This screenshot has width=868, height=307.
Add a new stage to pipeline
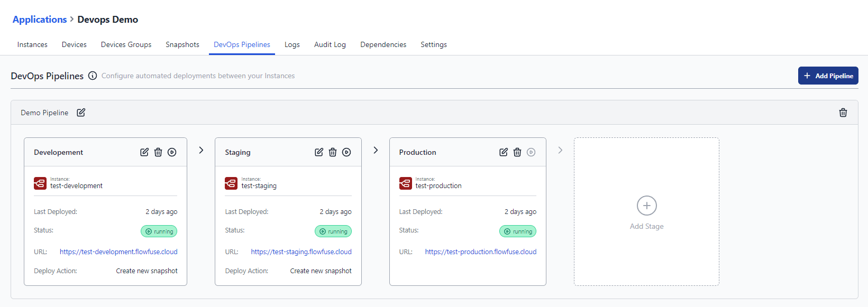(x=646, y=211)
